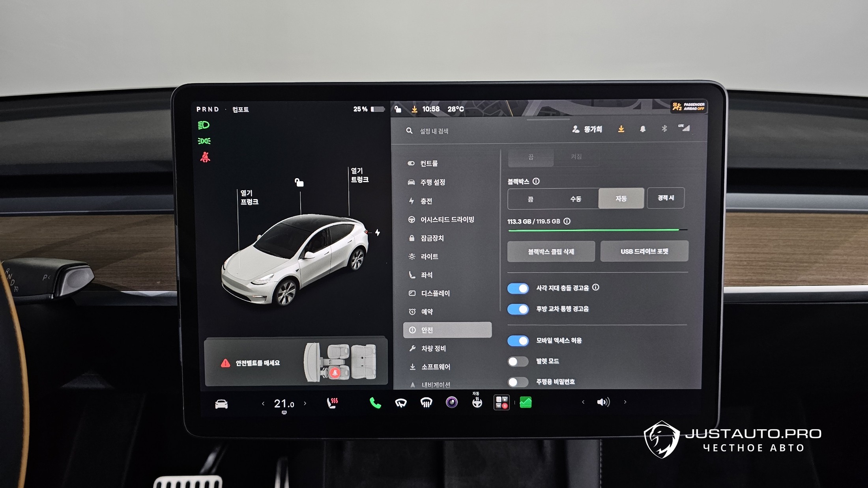Toggle 사각 지대 충돌 경고음 switch
This screenshot has width=868, height=488.
coord(518,288)
